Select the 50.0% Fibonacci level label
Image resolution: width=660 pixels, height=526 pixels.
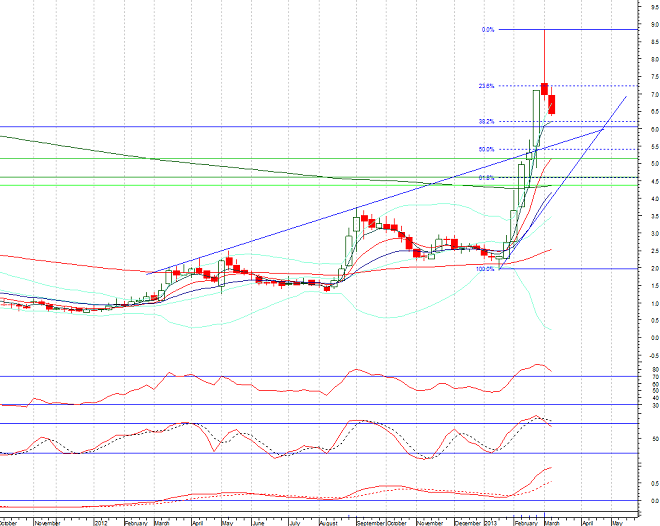487,150
